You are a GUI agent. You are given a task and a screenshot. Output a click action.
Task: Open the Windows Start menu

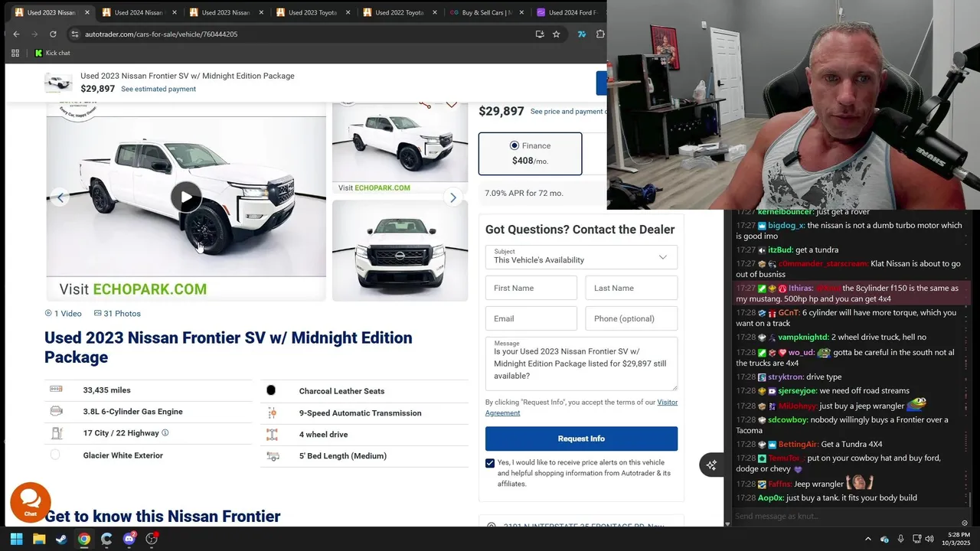click(x=16, y=539)
